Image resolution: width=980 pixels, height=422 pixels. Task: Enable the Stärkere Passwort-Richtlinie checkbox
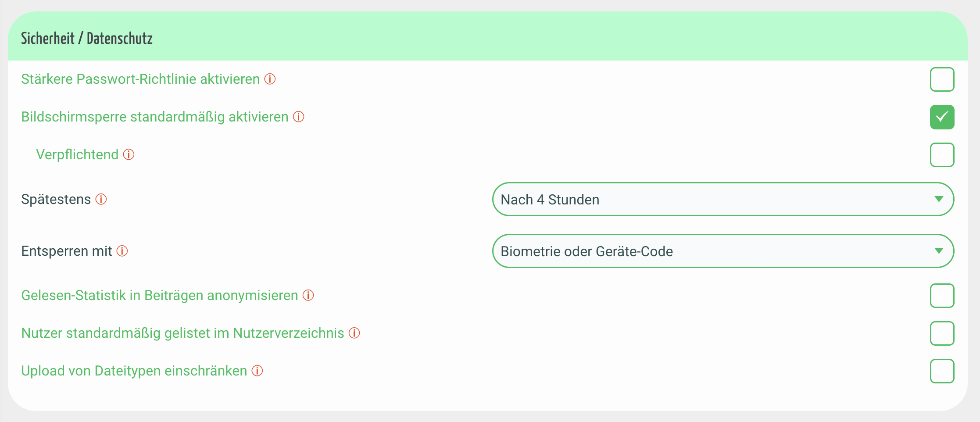(x=942, y=79)
